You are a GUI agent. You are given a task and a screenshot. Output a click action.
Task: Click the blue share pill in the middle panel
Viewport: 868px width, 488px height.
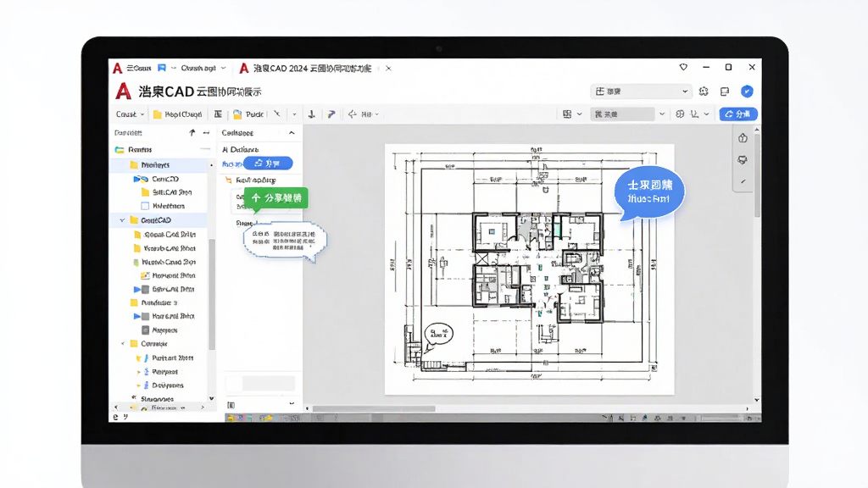pyautogui.click(x=268, y=164)
